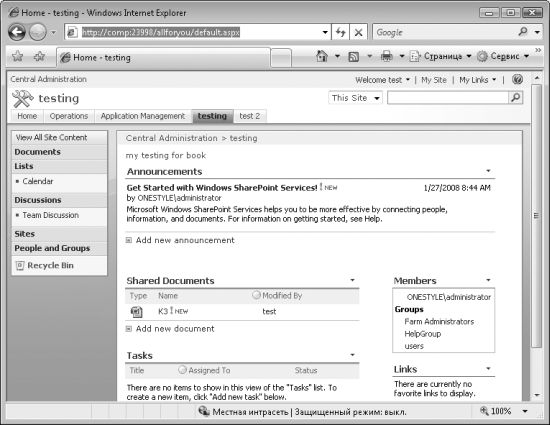The image size is (550, 425).
Task: Open the This Site scope dropdown
Action: pyautogui.click(x=355, y=98)
